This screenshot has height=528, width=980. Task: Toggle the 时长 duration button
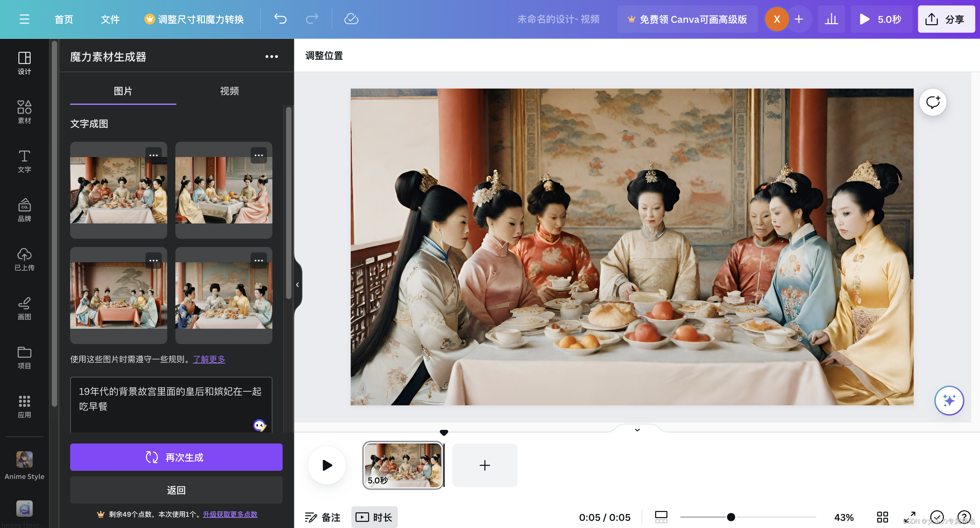tap(374, 517)
